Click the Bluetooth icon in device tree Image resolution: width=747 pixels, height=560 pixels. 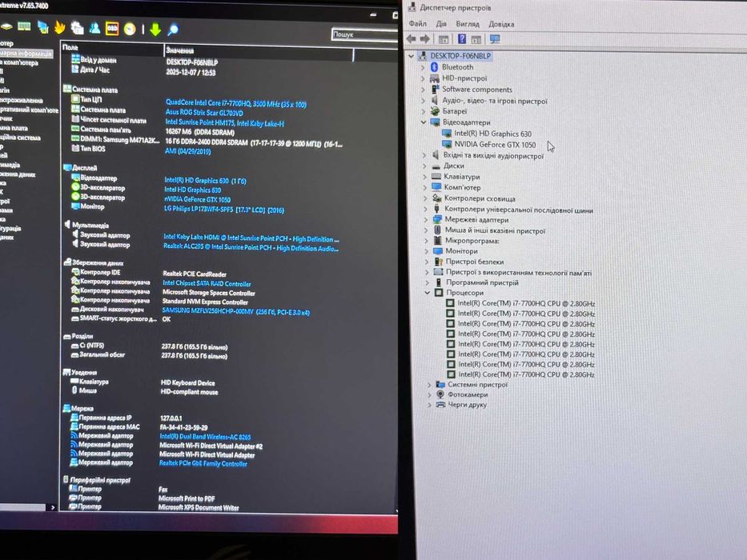pos(434,67)
